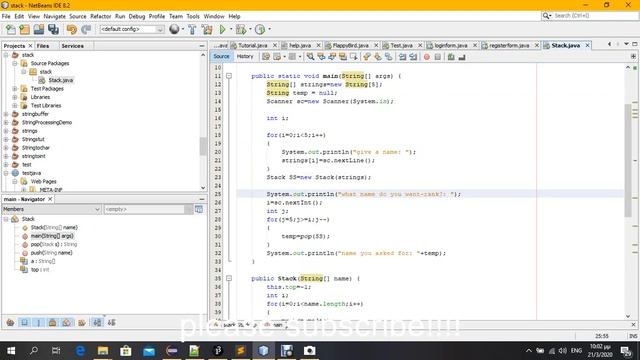The height and width of the screenshot is (360, 640).
Task: Expand the Libraries node
Action: [15, 97]
